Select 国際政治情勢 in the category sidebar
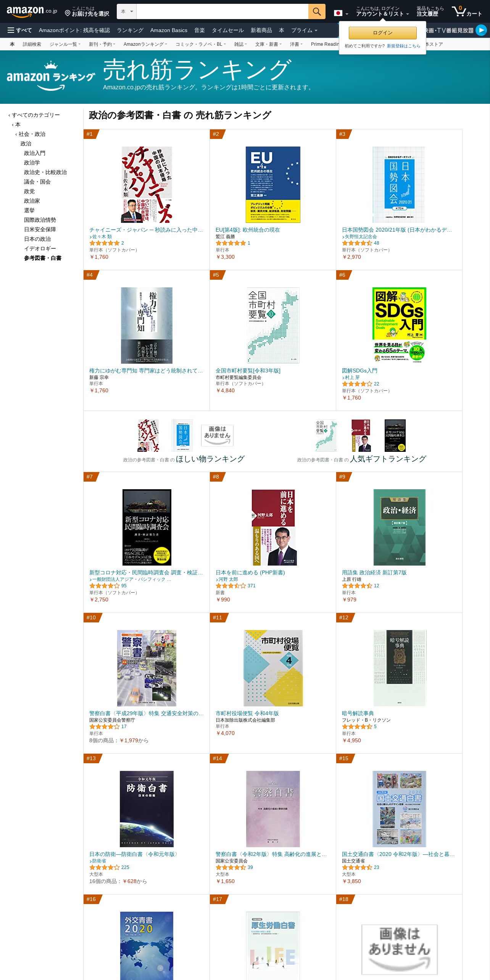 pos(40,220)
